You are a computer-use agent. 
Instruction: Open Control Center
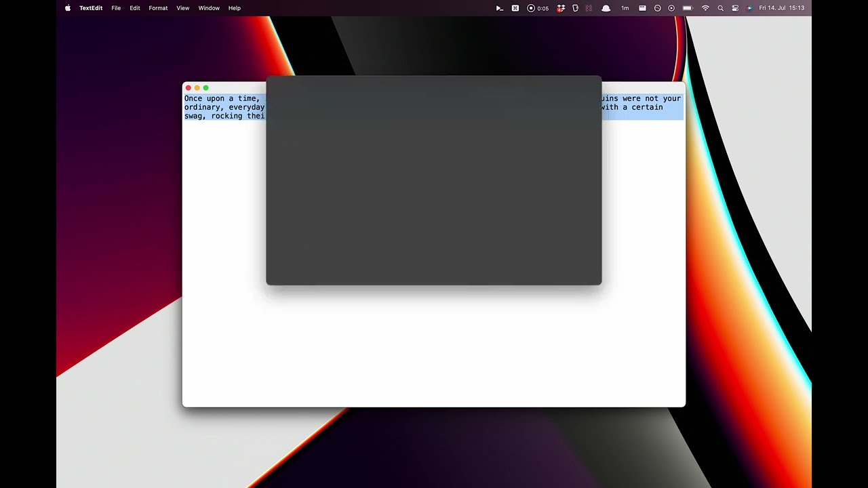[735, 8]
